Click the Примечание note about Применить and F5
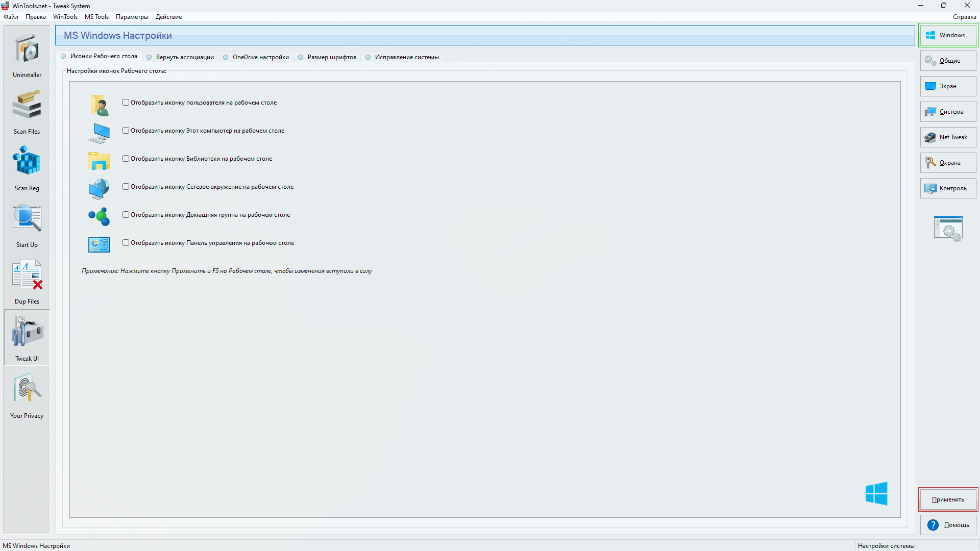980x551 pixels. pyautogui.click(x=227, y=271)
